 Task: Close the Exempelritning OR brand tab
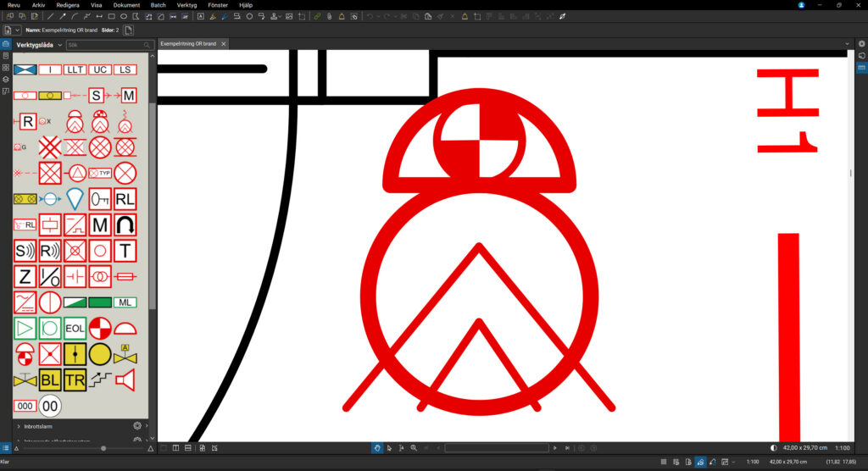coord(224,44)
